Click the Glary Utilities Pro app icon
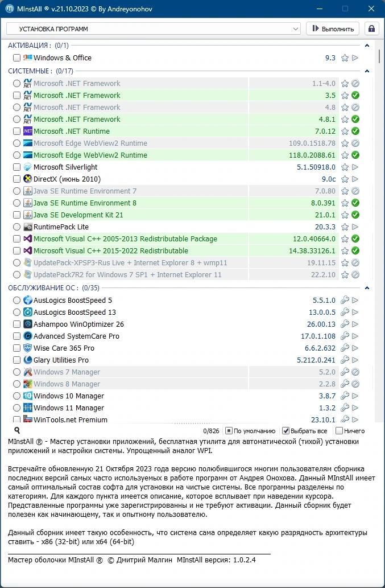 (x=28, y=360)
